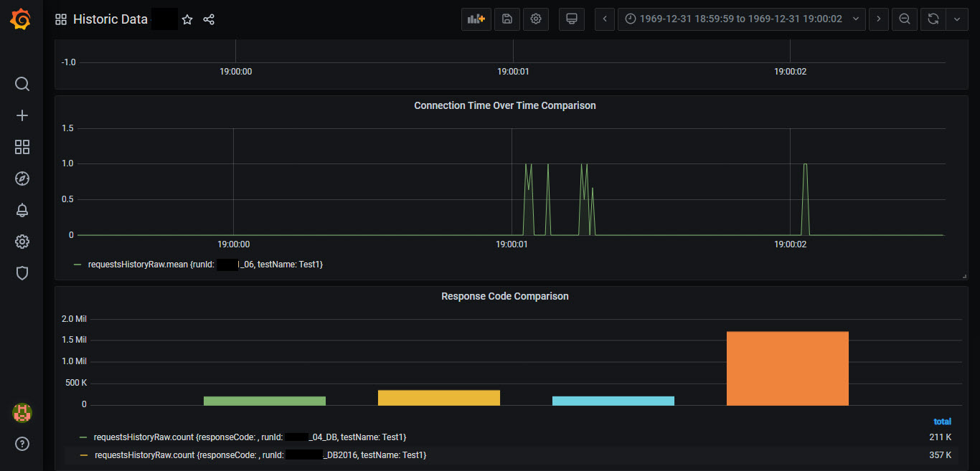Click the orange bar in Response Code chart
Image resolution: width=980 pixels, height=471 pixels.
pyautogui.click(x=787, y=368)
